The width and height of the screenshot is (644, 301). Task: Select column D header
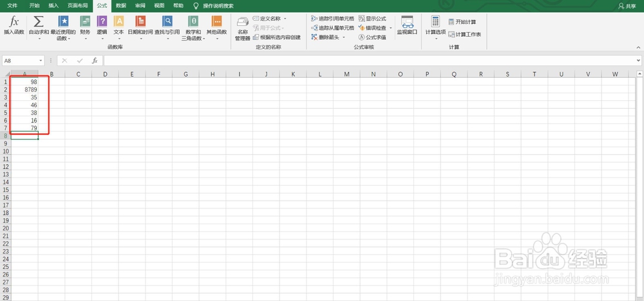coord(105,74)
